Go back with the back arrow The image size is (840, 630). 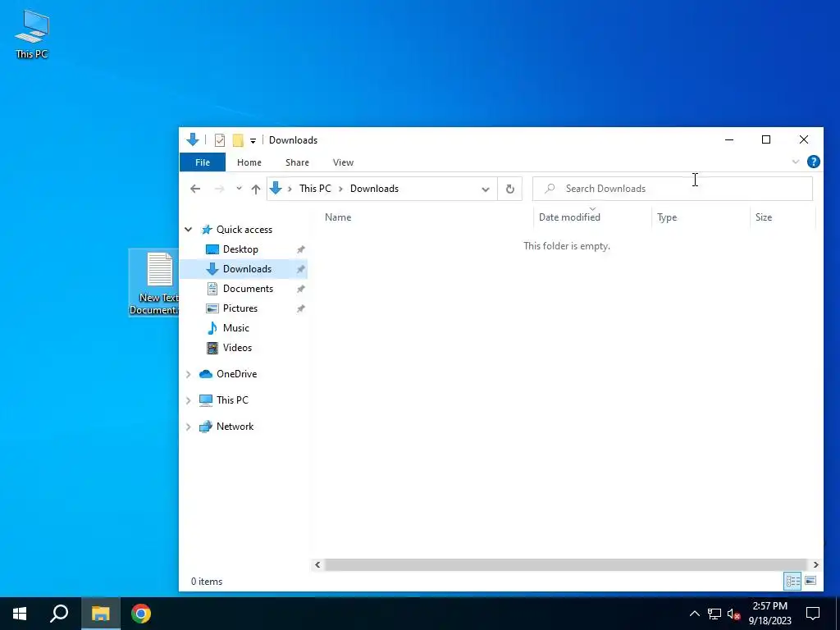click(195, 189)
